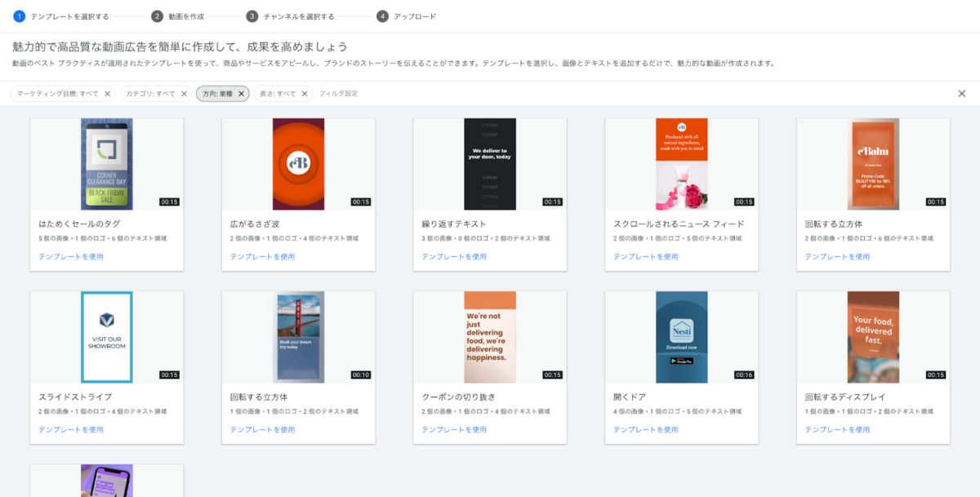The image size is (980, 497).
Task: Remove the 長さ filter with its X
Action: click(x=304, y=94)
